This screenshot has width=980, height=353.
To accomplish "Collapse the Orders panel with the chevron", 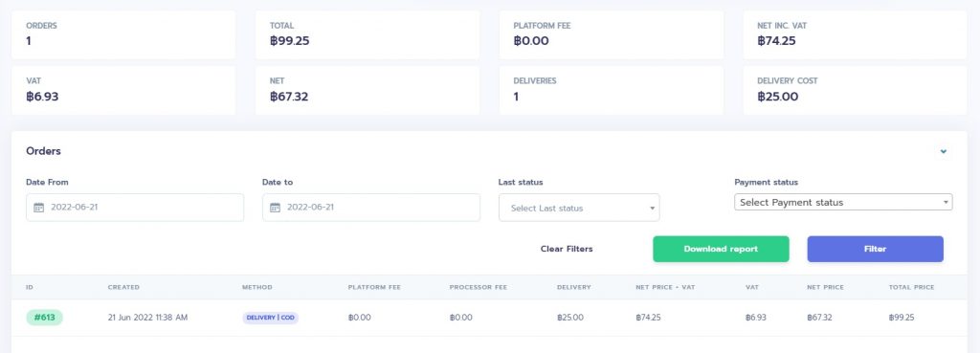I will click(x=944, y=151).
